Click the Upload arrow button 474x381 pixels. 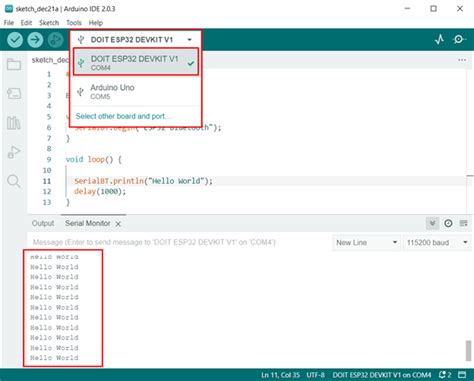(35, 40)
